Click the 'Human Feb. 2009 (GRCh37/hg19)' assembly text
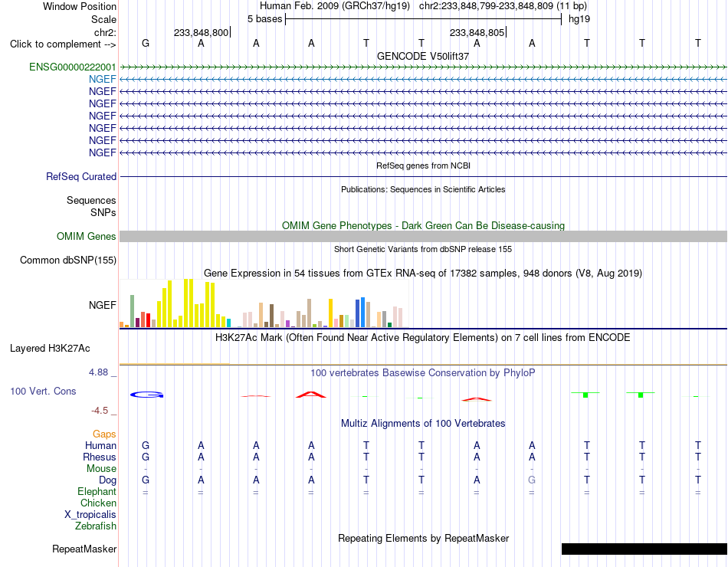The width and height of the screenshot is (728, 567). 335,6
